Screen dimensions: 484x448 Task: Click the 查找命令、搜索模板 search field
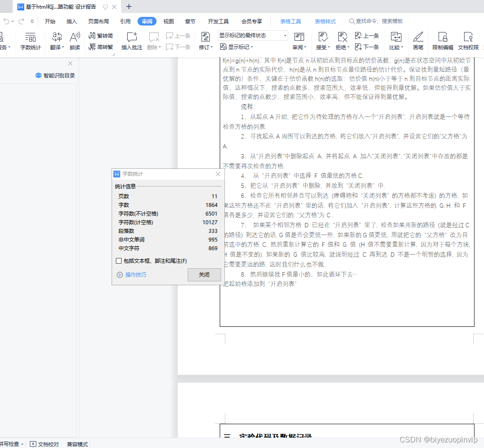pyautogui.click(x=376, y=21)
